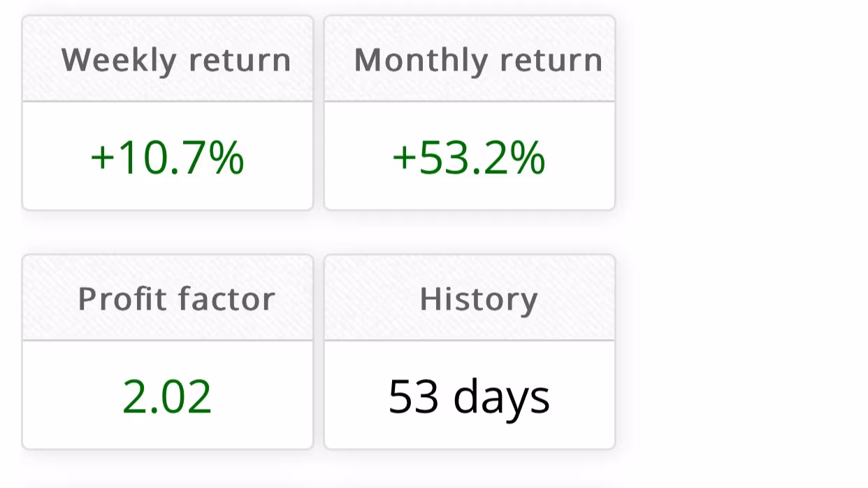Click the Weekly return header label

point(176,60)
